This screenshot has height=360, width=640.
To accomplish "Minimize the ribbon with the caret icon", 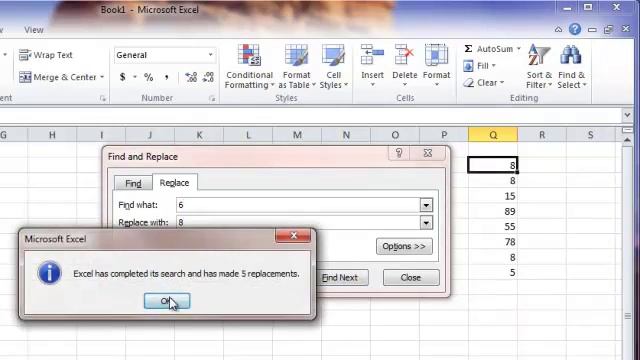I will point(558,29).
